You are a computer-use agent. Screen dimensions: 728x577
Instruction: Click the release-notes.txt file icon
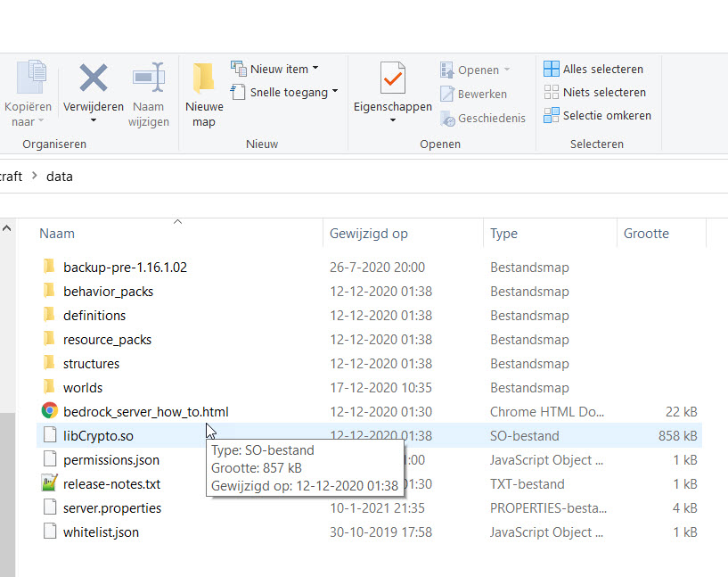click(50, 483)
